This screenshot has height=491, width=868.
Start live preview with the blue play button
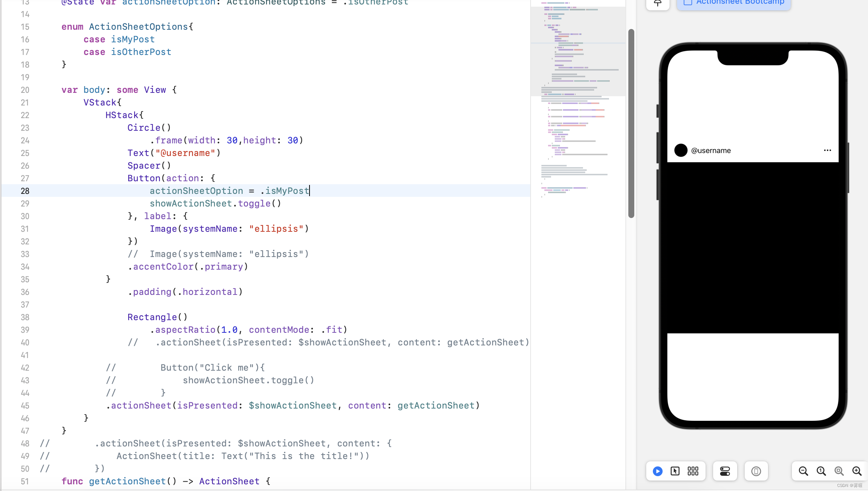[x=657, y=471]
